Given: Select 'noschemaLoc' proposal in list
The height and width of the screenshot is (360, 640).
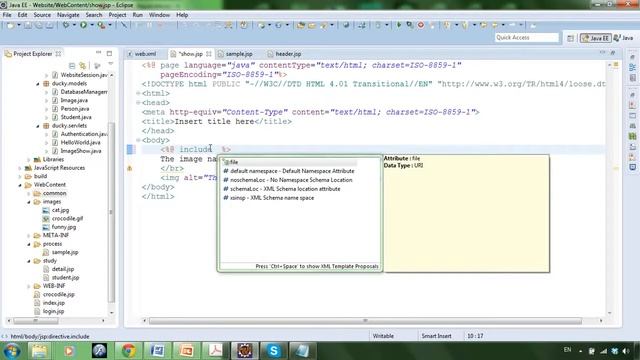Looking at the screenshot, I should pyautogui.click(x=291, y=180).
